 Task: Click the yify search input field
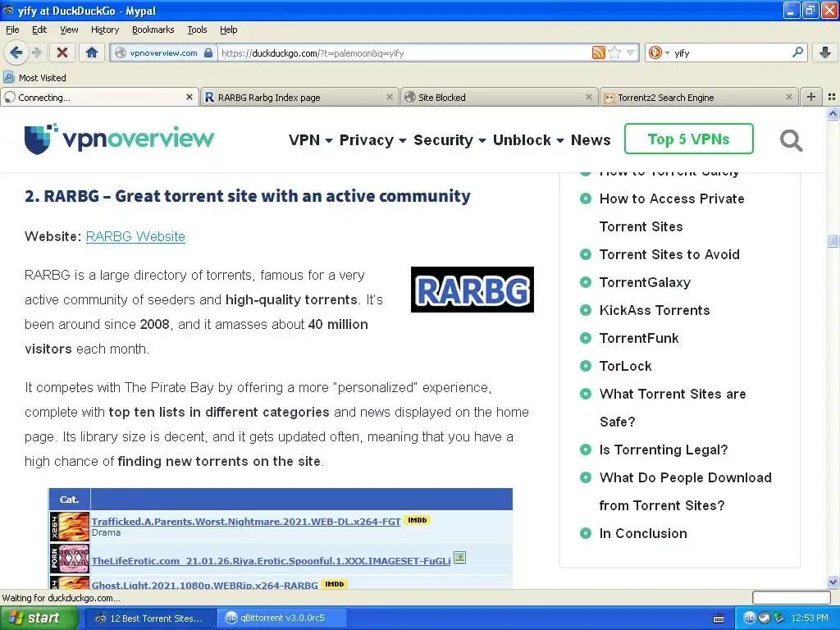[731, 52]
